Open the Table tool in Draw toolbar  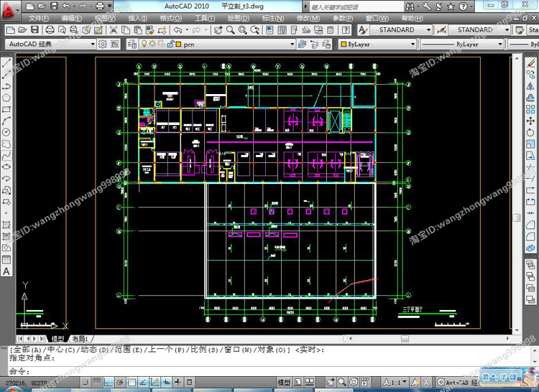coord(6,259)
